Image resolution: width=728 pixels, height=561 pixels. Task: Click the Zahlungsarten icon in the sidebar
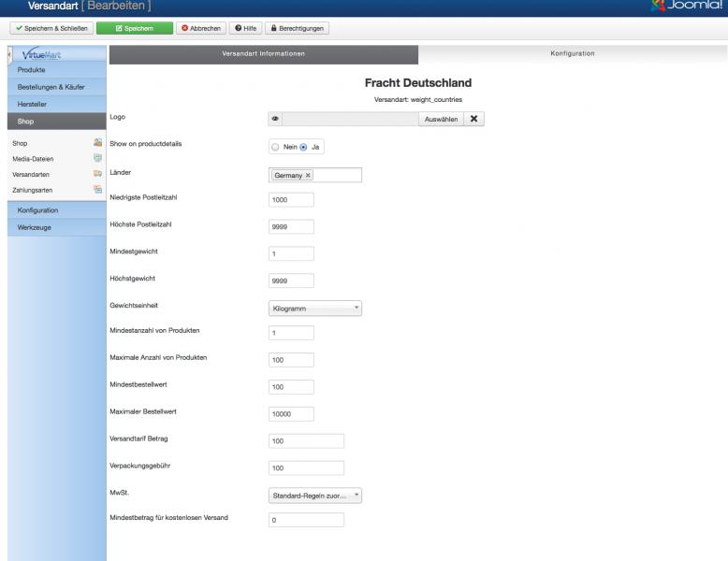[97, 189]
